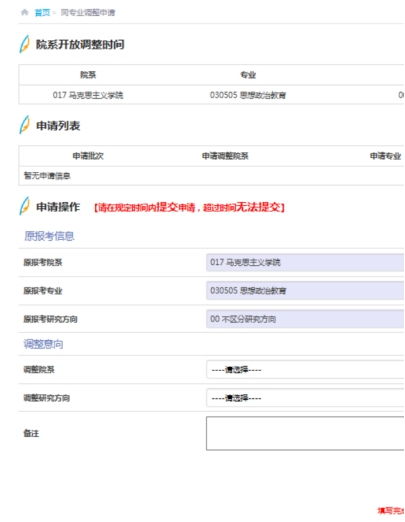This screenshot has height=522, width=405.
Task: Open the 调整院系 dropdown
Action: tap(305, 369)
